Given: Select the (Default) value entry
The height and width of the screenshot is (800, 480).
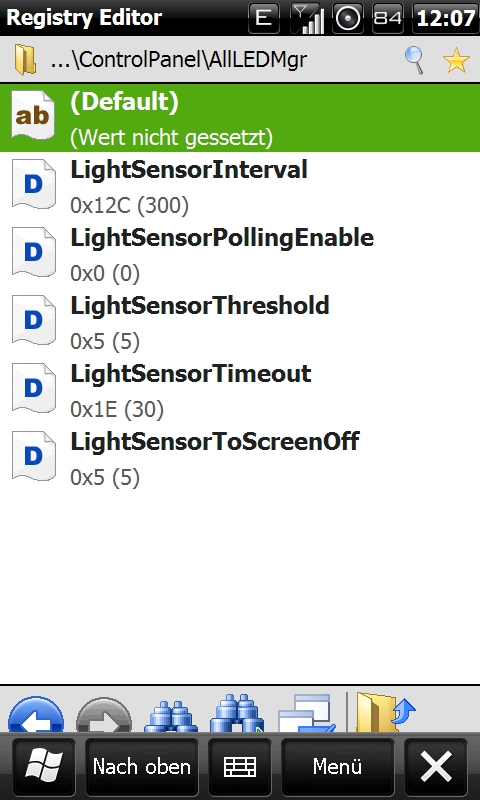Looking at the screenshot, I should pos(240,118).
